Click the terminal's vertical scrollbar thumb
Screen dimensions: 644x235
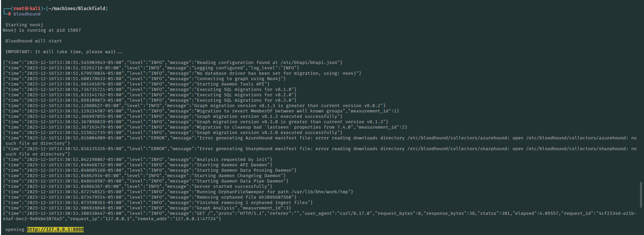[x=641, y=195]
